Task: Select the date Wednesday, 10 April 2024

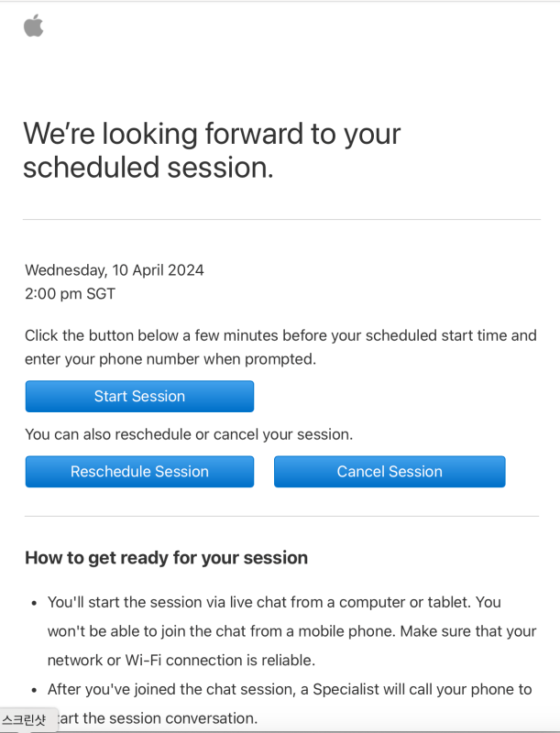Action: pos(115,270)
